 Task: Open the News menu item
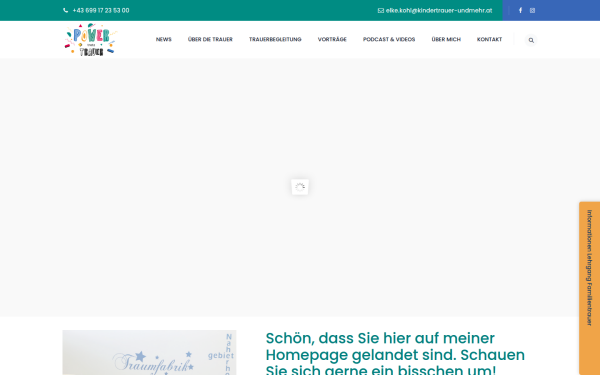point(164,39)
